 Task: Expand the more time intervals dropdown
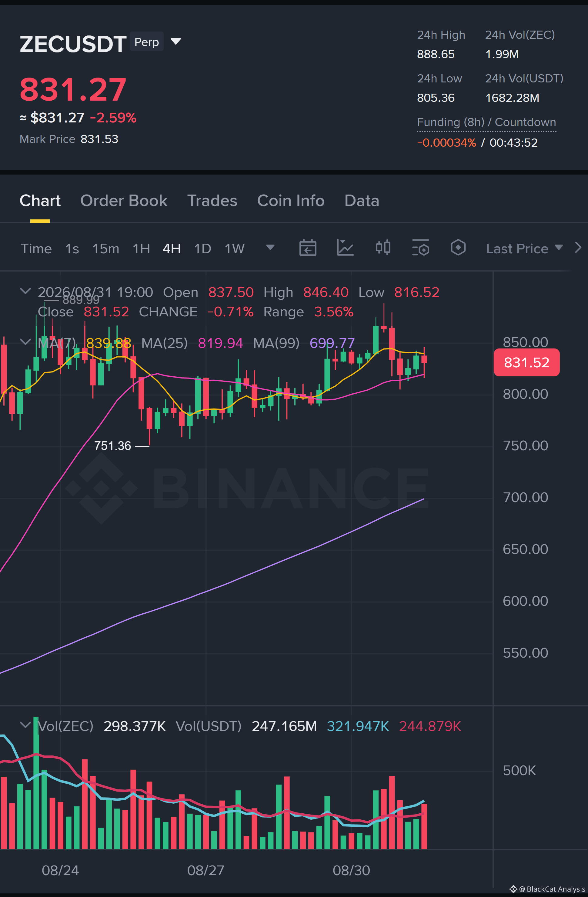[x=270, y=248]
